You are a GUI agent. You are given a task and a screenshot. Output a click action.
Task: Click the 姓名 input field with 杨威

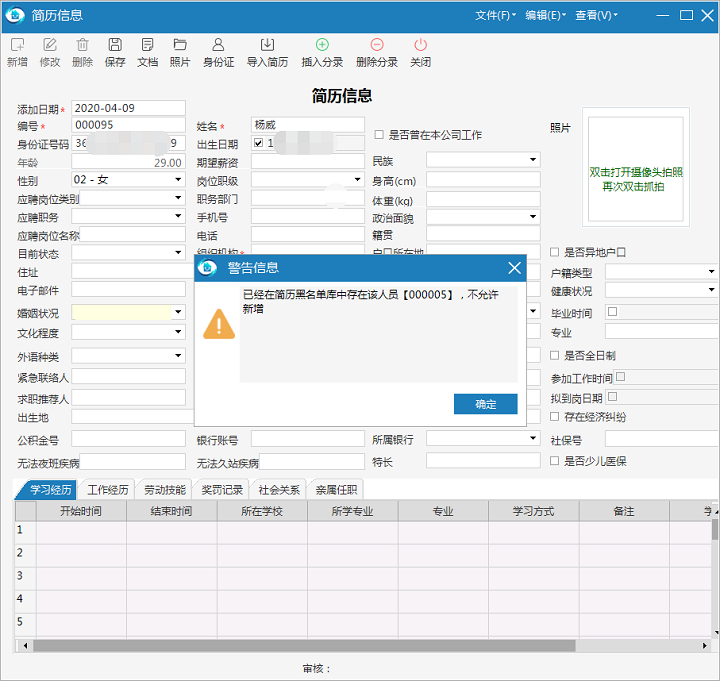coord(308,124)
